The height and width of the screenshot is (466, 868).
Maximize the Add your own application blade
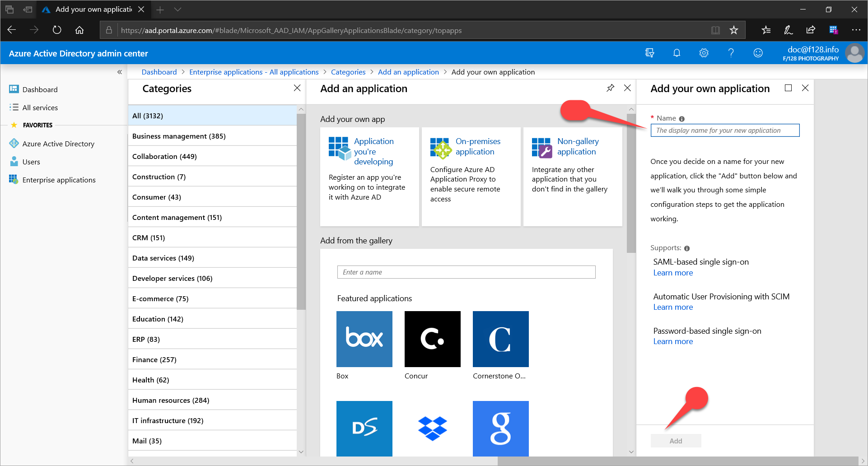pos(788,88)
